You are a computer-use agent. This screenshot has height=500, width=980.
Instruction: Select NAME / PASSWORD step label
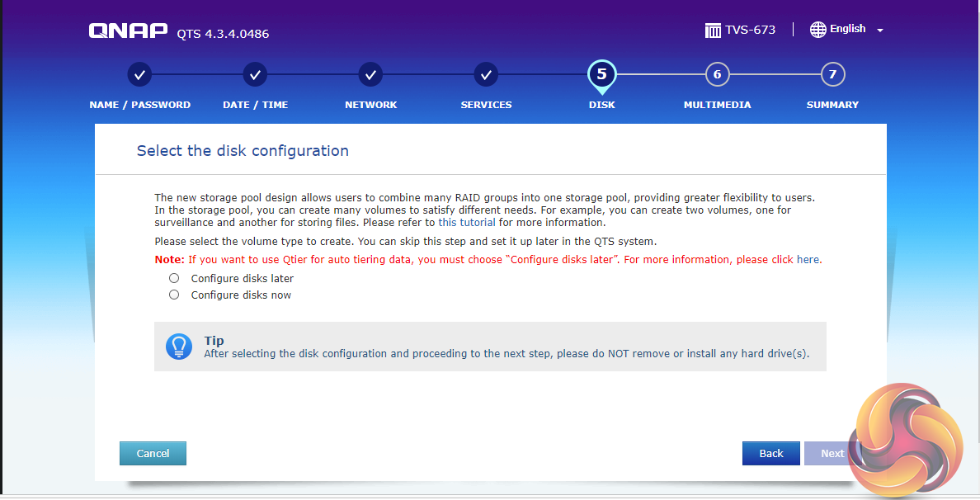pos(140,105)
